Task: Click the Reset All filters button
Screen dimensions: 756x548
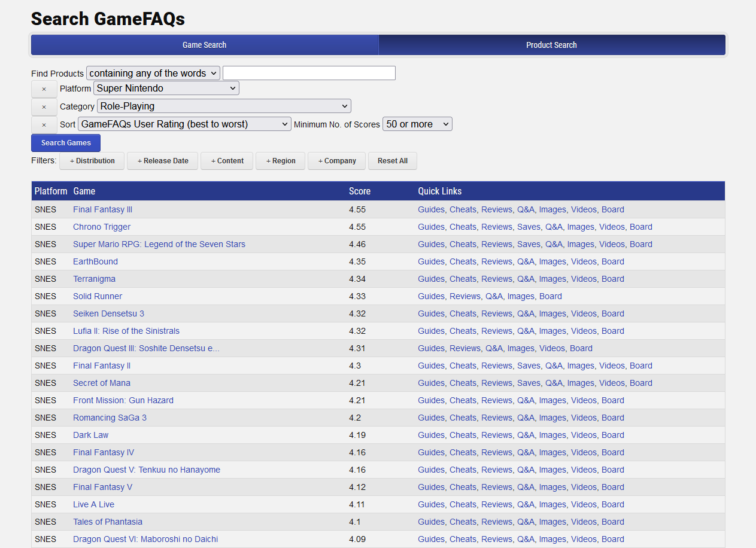Action: [393, 161]
